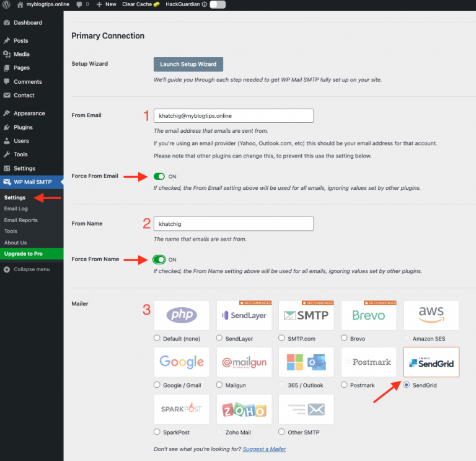Select the Amazon SES aws logo

click(431, 315)
